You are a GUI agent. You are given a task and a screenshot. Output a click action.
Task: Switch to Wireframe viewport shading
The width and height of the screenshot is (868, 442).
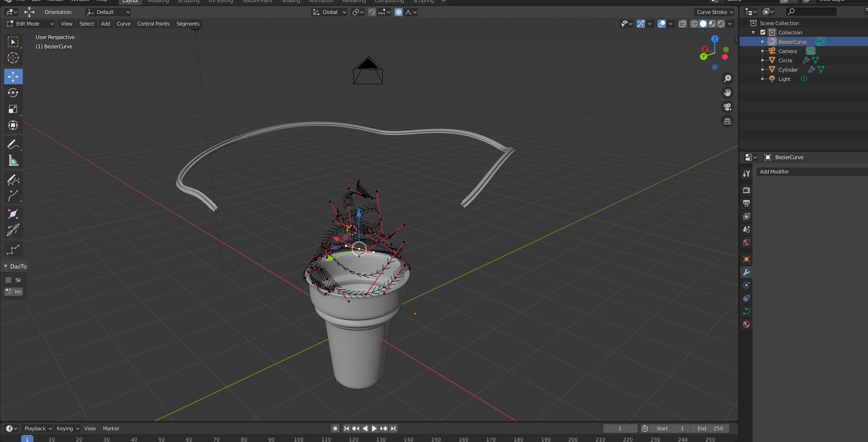[x=694, y=24]
